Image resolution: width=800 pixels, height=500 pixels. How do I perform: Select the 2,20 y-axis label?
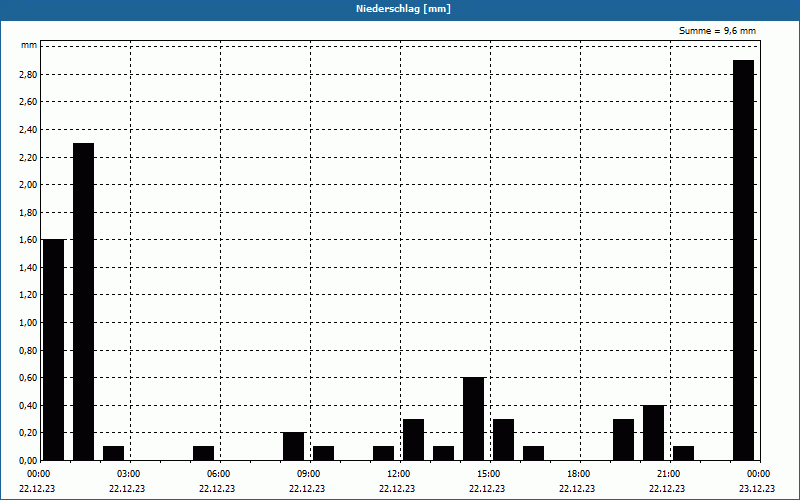click(x=28, y=157)
